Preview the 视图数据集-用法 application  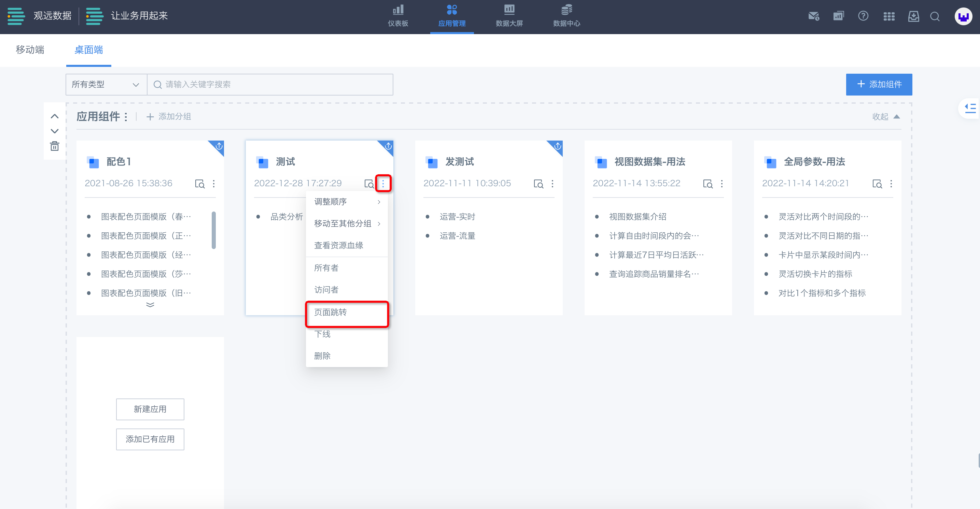click(708, 184)
